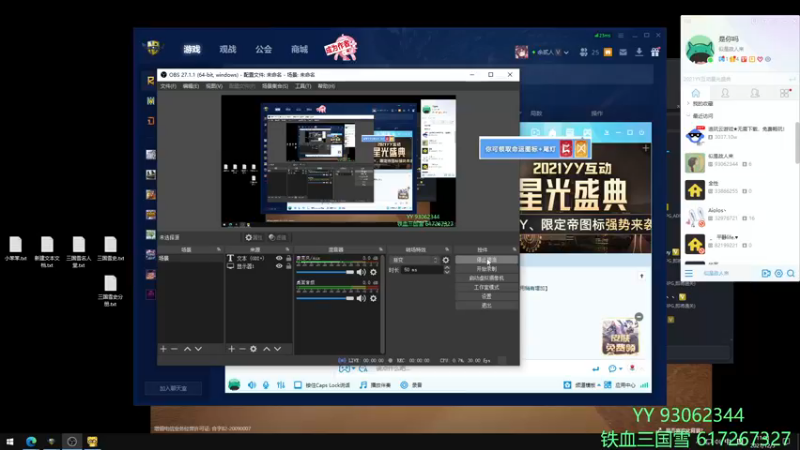The image size is (800, 450).
Task: Open the channel entry 93062344 in YY list
Action: click(x=740, y=163)
